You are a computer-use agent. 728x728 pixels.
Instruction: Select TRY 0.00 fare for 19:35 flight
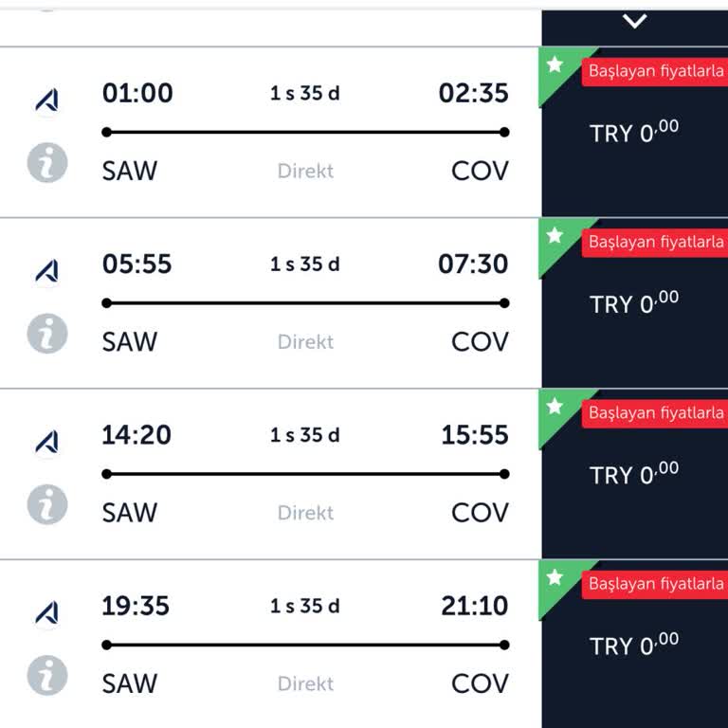coord(634,646)
